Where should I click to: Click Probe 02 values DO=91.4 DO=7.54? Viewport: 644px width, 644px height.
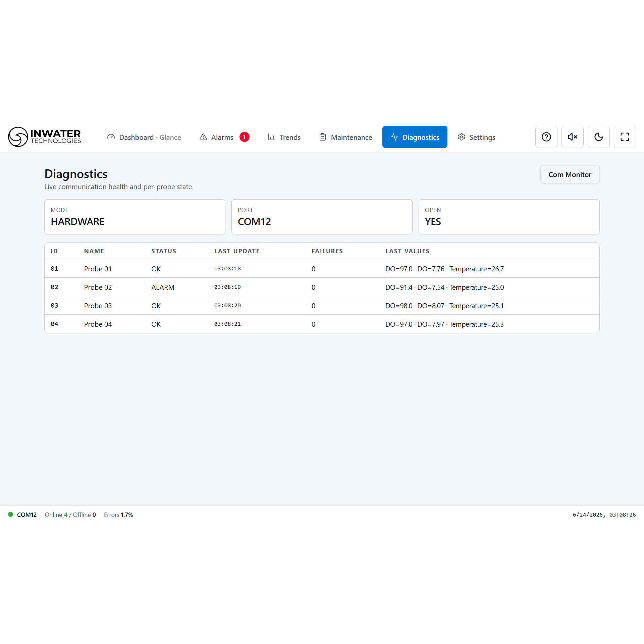tap(444, 287)
